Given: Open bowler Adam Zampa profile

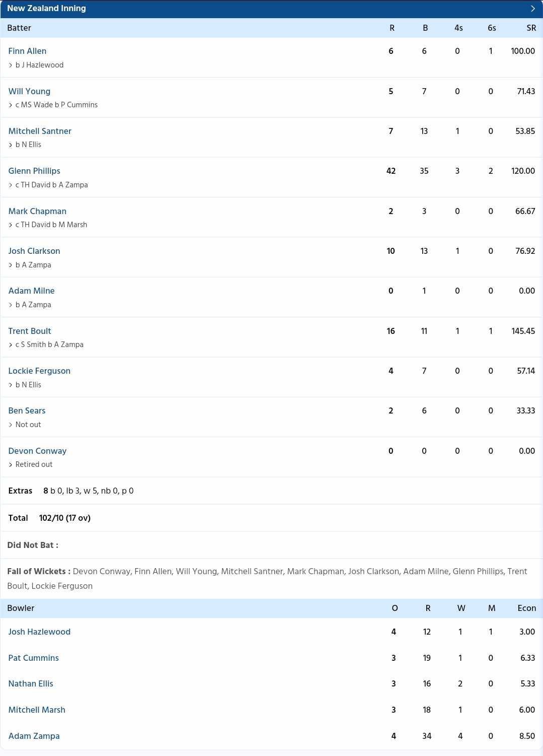Looking at the screenshot, I should 34,736.
